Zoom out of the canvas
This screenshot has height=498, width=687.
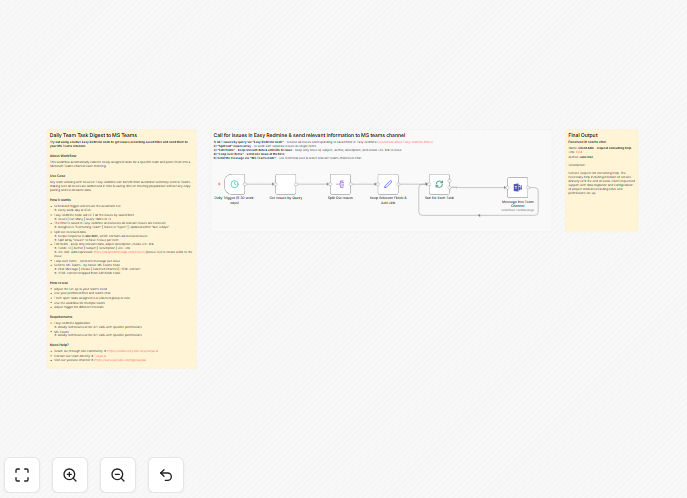click(118, 475)
